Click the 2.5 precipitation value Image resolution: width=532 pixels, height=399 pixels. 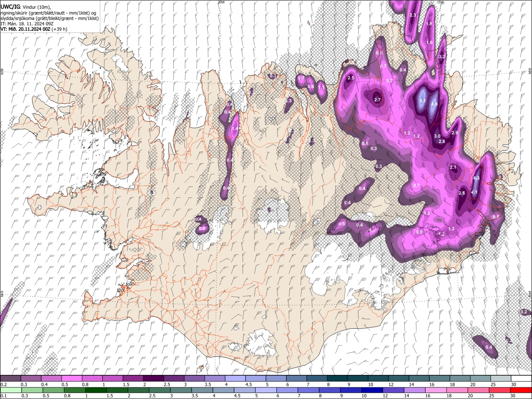point(351,78)
